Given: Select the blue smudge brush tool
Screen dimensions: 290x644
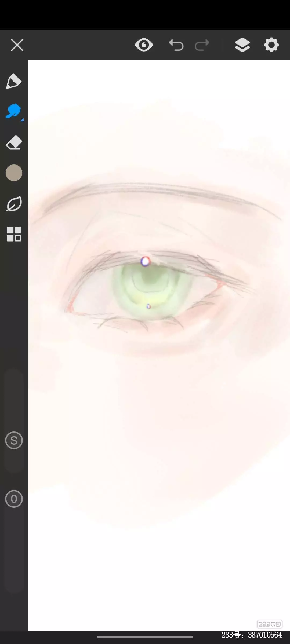Looking at the screenshot, I should click(13, 111).
